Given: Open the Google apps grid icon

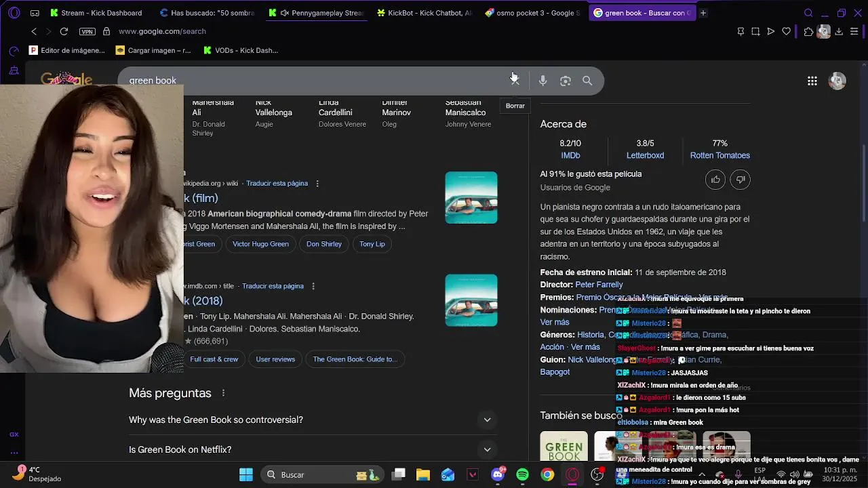Looking at the screenshot, I should (812, 81).
